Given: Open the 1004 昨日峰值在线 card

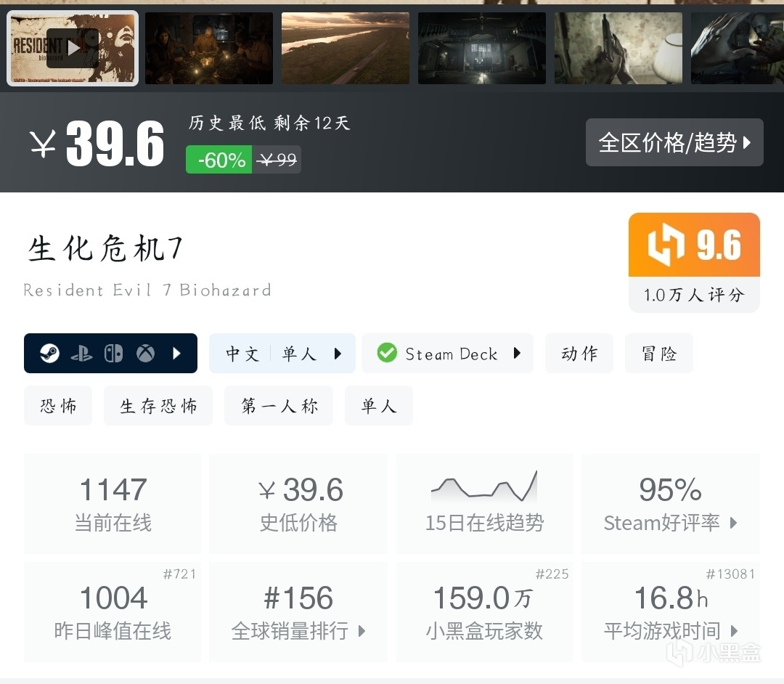Looking at the screenshot, I should [113, 612].
